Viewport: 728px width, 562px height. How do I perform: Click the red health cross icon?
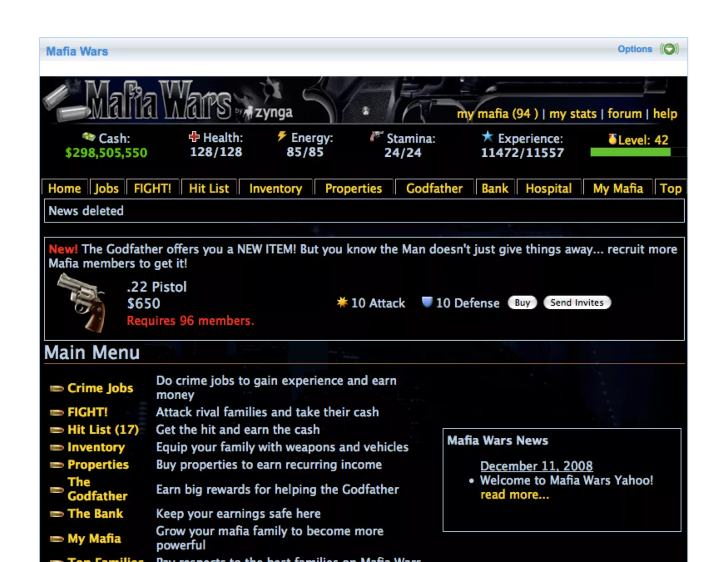194,136
